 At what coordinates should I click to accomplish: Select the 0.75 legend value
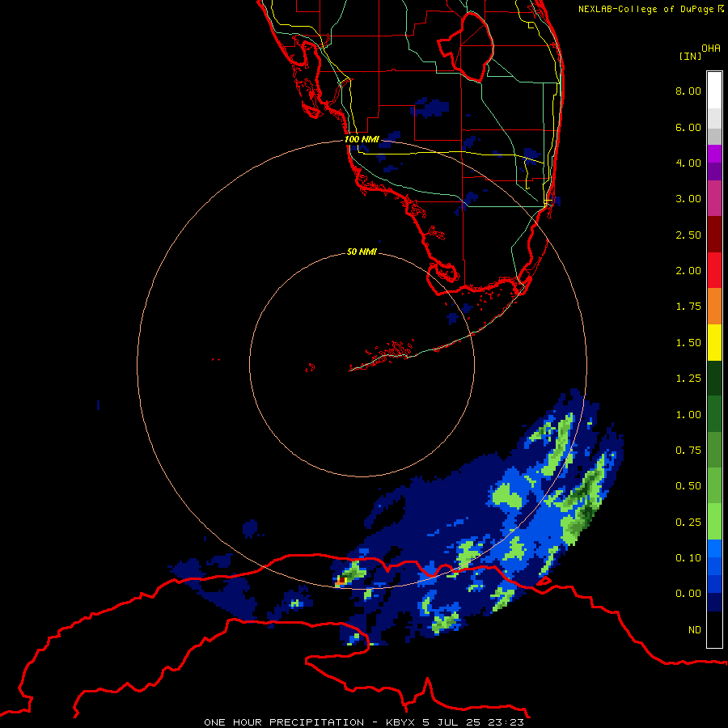click(688, 451)
